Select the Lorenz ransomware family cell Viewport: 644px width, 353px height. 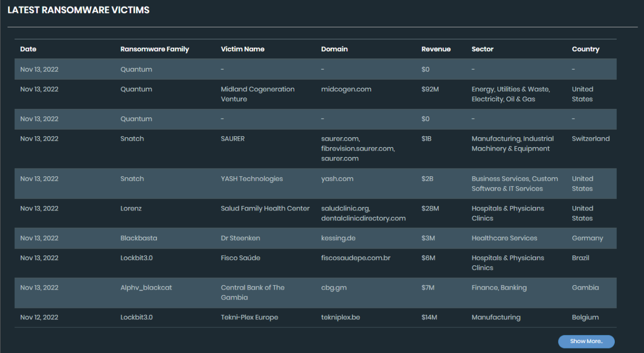click(131, 208)
